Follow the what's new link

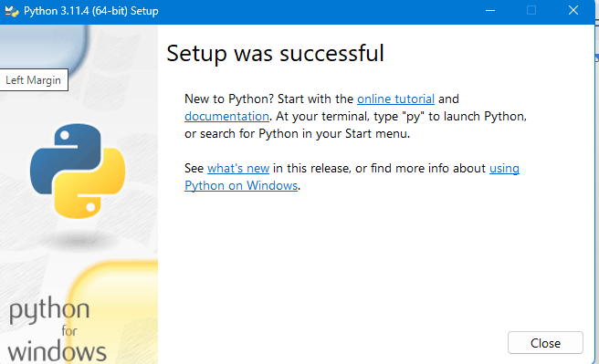click(x=238, y=168)
